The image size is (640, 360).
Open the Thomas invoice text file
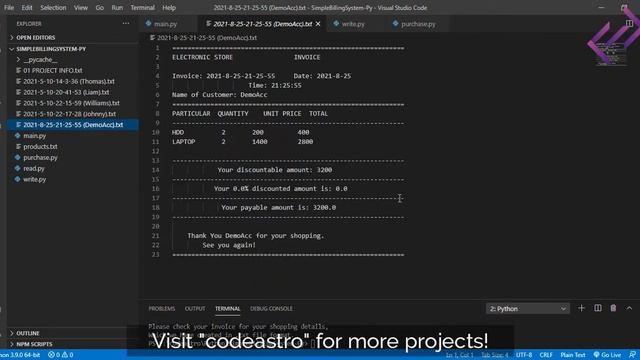[69, 82]
